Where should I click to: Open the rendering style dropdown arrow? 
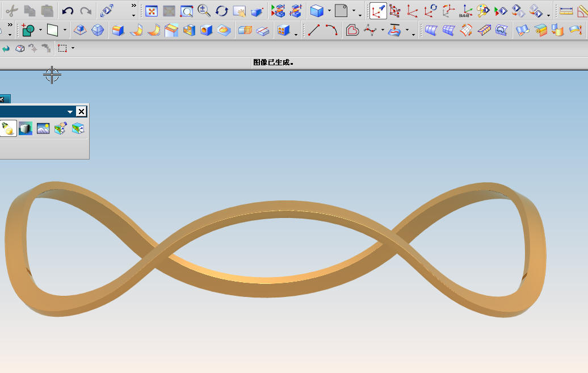(x=329, y=11)
